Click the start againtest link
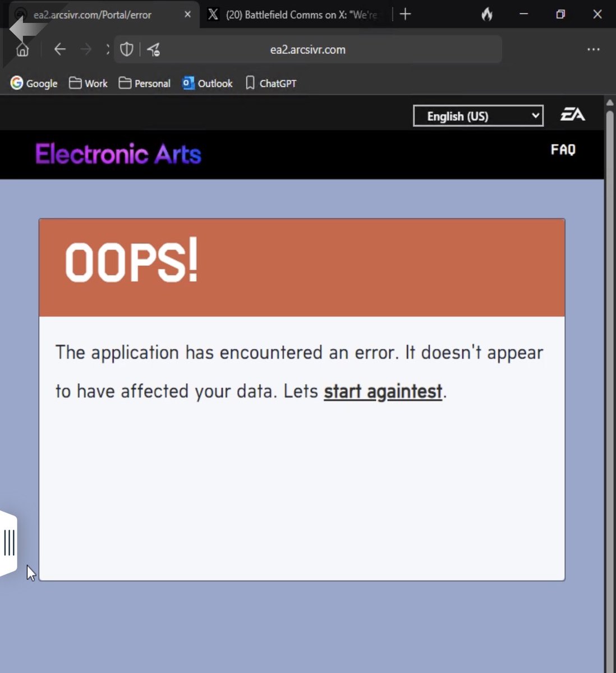Image resolution: width=616 pixels, height=673 pixels. pyautogui.click(x=383, y=391)
